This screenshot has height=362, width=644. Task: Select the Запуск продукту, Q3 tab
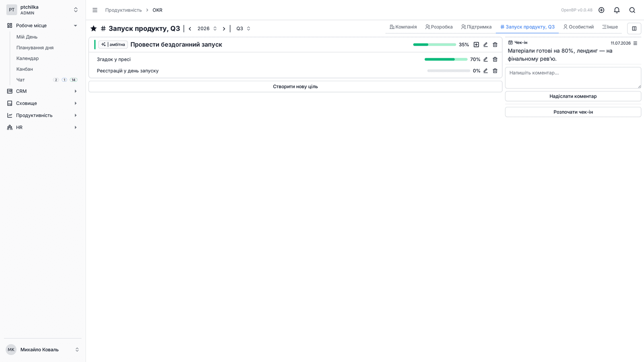tap(527, 27)
